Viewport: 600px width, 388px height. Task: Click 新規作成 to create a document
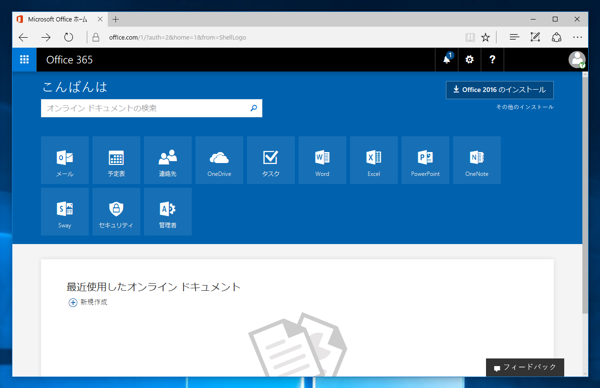coord(88,302)
